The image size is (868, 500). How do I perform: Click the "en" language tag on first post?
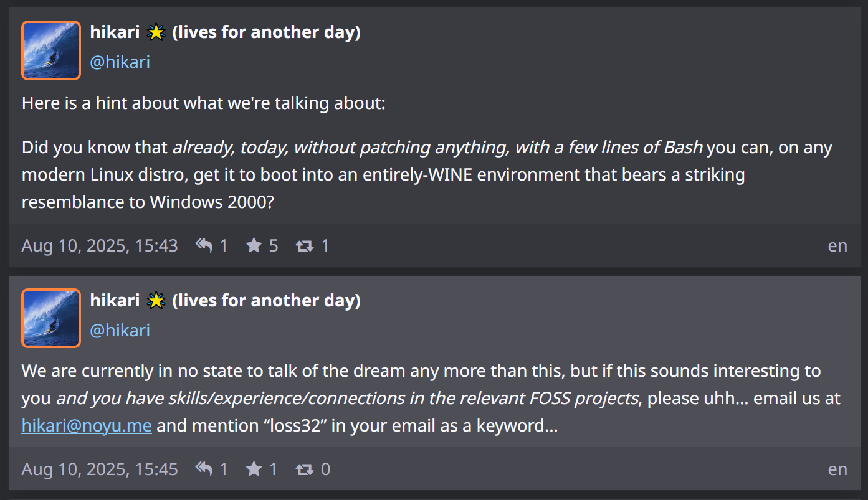pos(837,245)
